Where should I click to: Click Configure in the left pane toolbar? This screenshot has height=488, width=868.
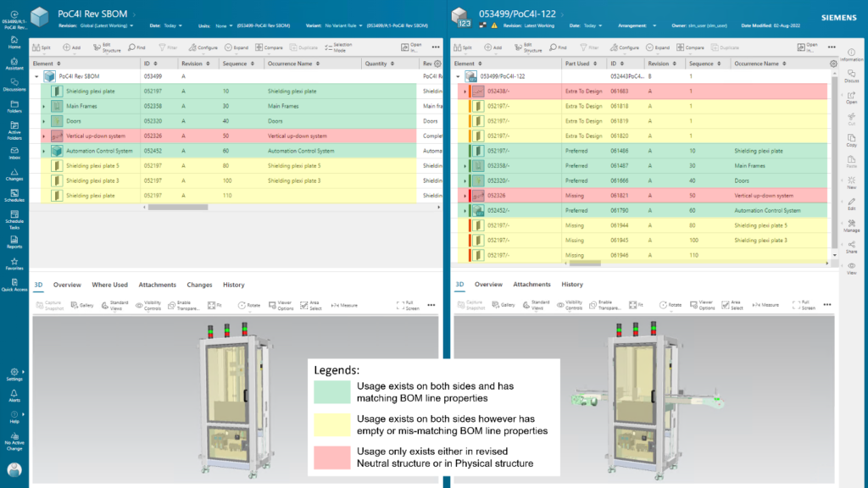point(203,47)
